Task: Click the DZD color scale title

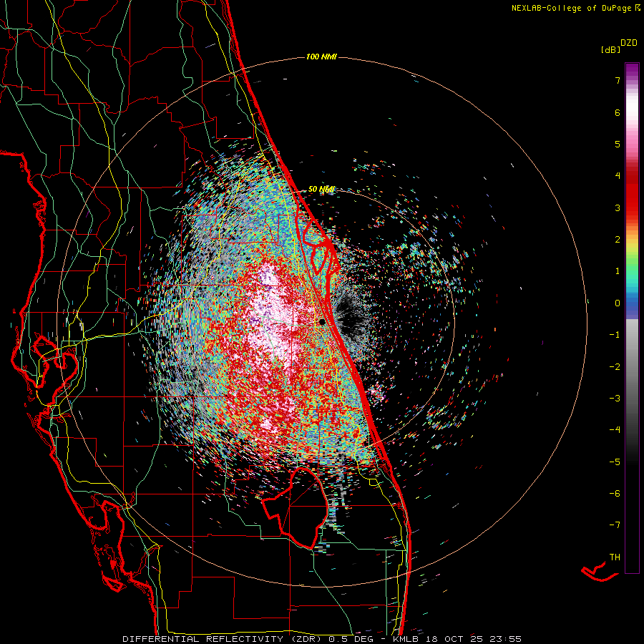Action: [629, 43]
